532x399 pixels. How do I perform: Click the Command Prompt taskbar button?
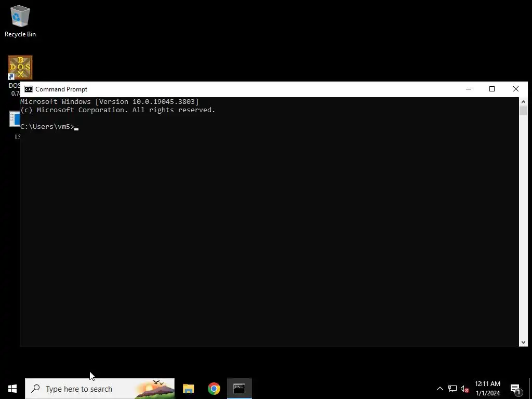coord(239,389)
